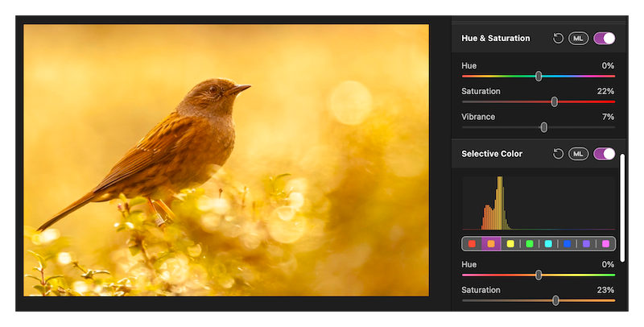Viewport: 644px width, 327px height.
Task: Click the Selective Color hue slider handle
Action: click(539, 275)
